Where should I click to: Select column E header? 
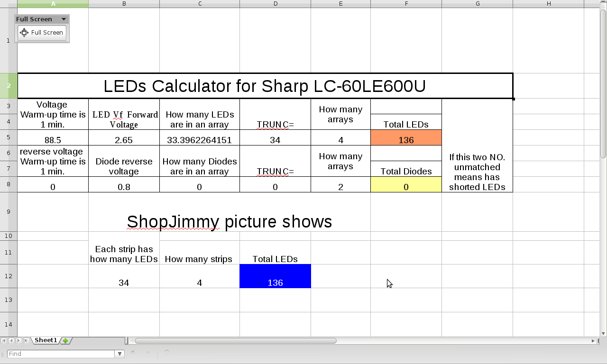click(341, 4)
